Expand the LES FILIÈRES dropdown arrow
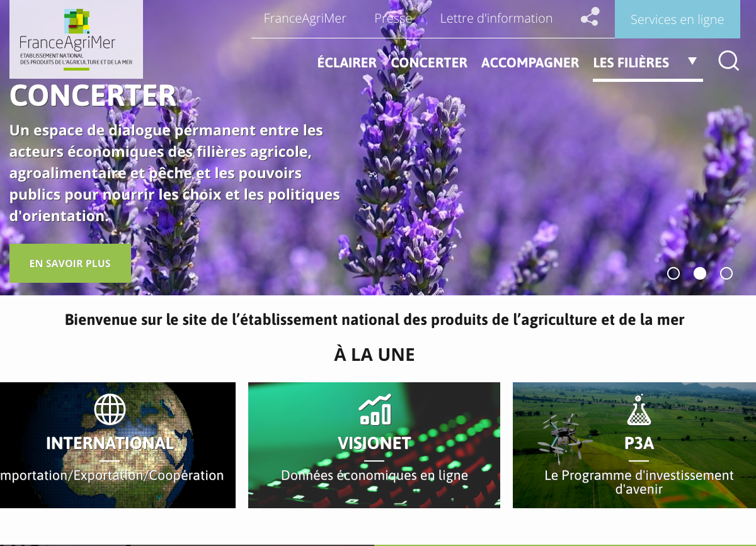 (692, 60)
